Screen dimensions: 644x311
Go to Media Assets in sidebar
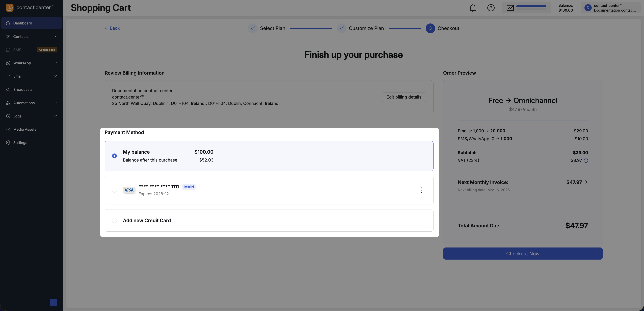[x=24, y=129]
